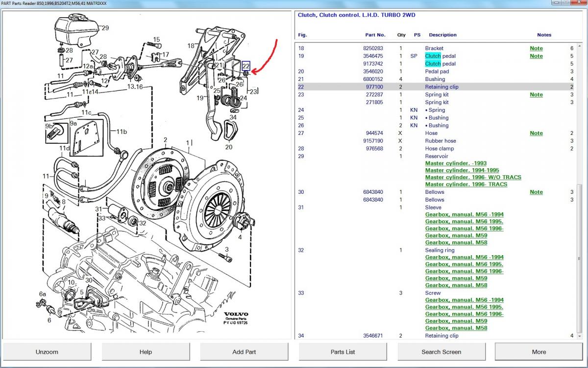Open the Help button
This screenshot has width=588, height=368.
pos(146,352)
